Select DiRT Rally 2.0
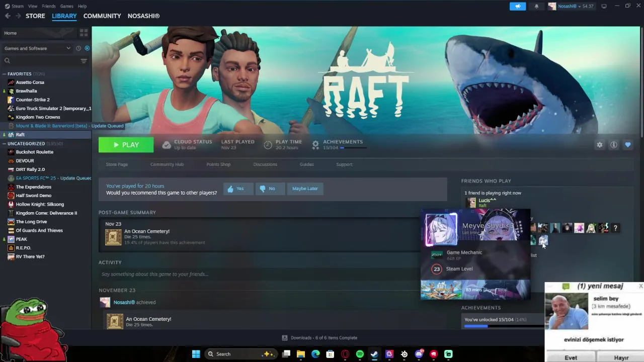This screenshot has width=644, height=362. [x=30, y=169]
